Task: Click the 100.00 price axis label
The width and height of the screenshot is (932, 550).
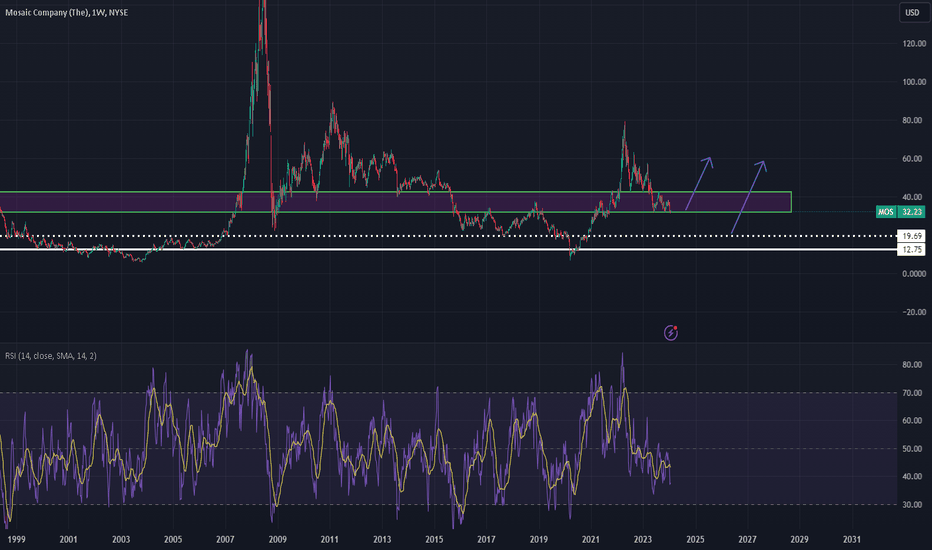Action: pyautogui.click(x=914, y=82)
